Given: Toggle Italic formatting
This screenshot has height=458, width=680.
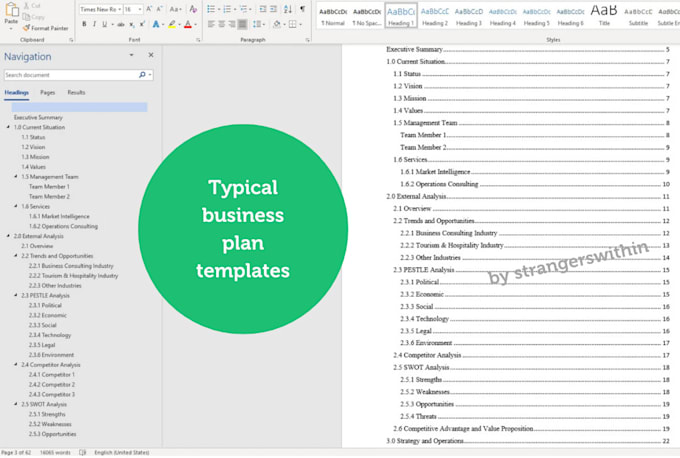Looking at the screenshot, I should pos(94,24).
